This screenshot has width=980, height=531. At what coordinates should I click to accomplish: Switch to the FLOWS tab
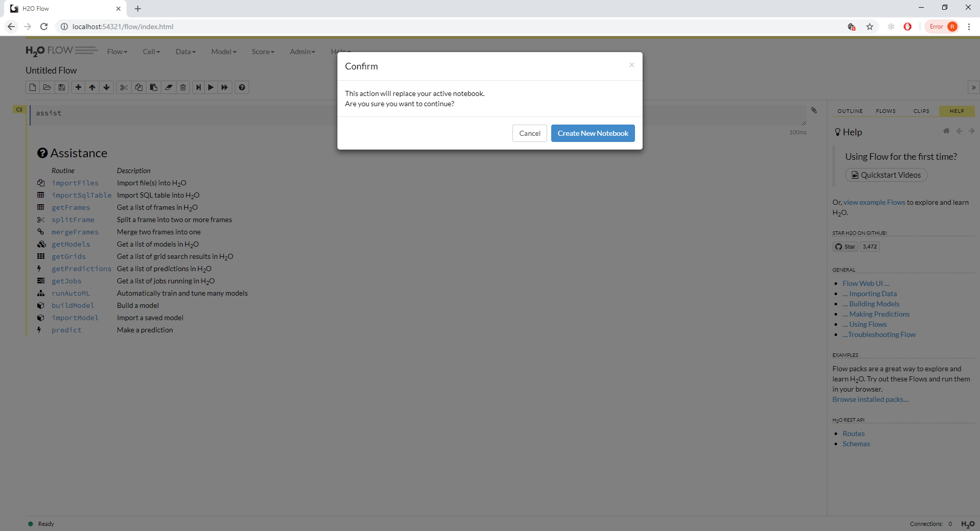(886, 111)
